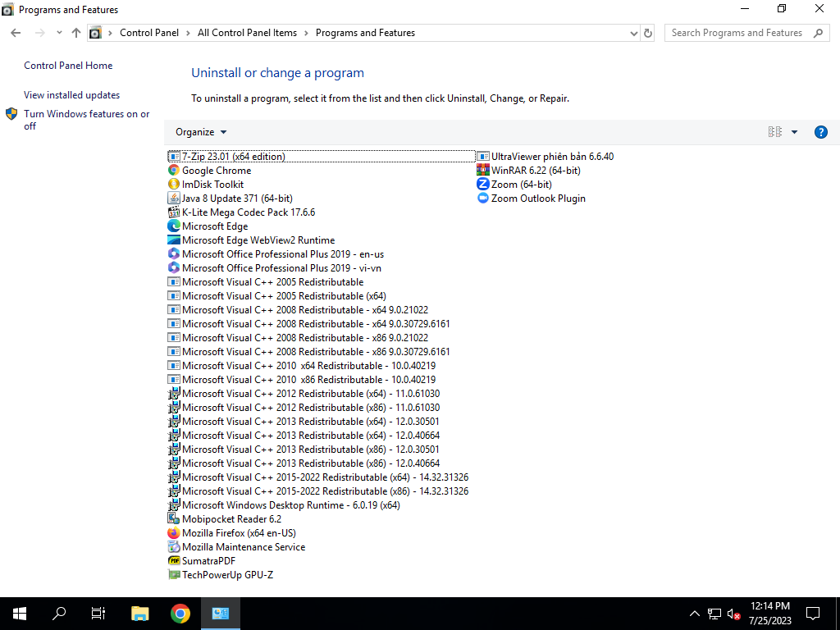Click All Control Panel Items breadcrumb
840x630 pixels.
coord(247,33)
